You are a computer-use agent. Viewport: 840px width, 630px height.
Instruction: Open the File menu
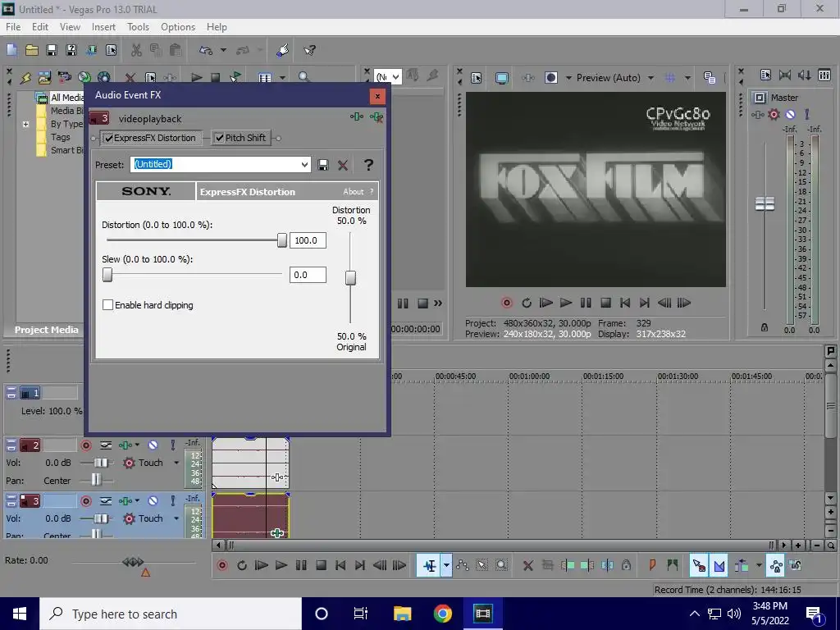(13, 27)
